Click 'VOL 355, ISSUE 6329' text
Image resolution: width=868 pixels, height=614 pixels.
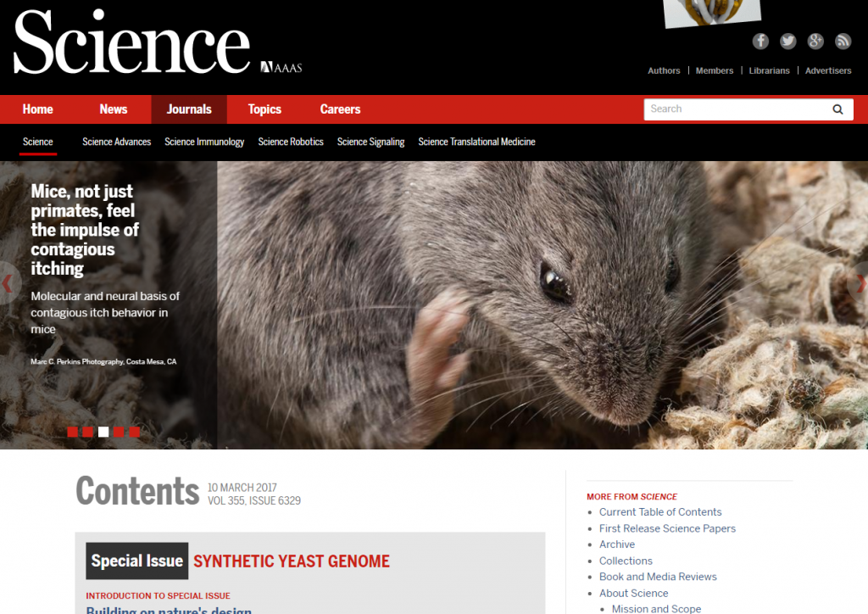coord(254,501)
